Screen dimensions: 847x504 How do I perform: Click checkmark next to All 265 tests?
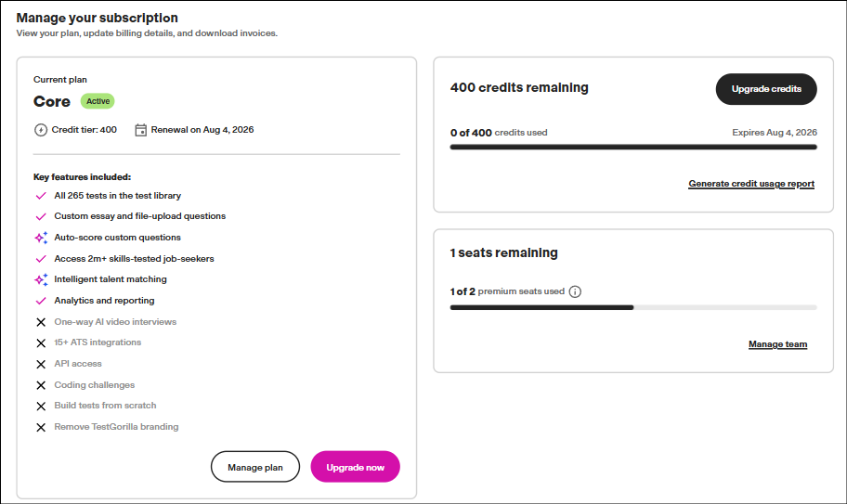(x=41, y=196)
